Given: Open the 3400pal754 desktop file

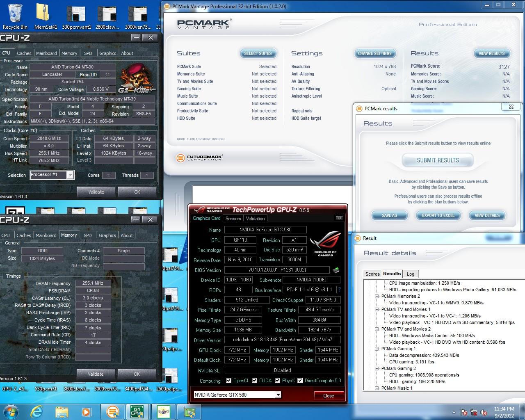Looking at the screenshot, I should [138, 388].
